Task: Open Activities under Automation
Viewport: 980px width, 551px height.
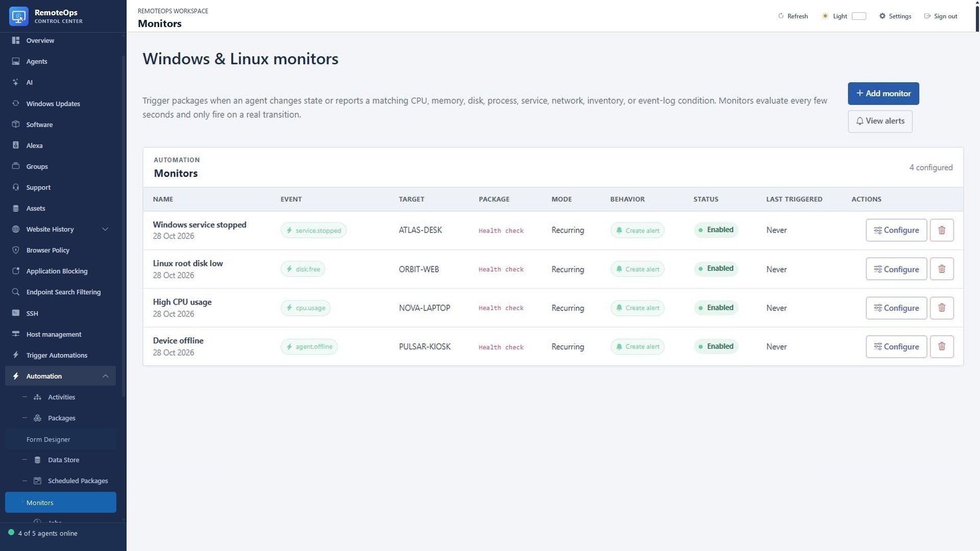Action: [60, 397]
